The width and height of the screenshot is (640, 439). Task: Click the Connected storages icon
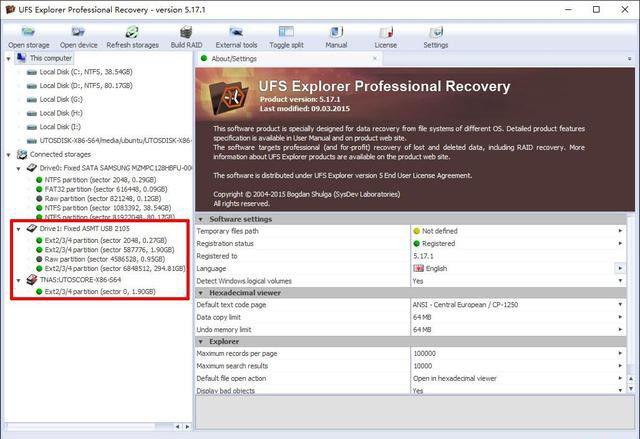pyautogui.click(x=22, y=154)
